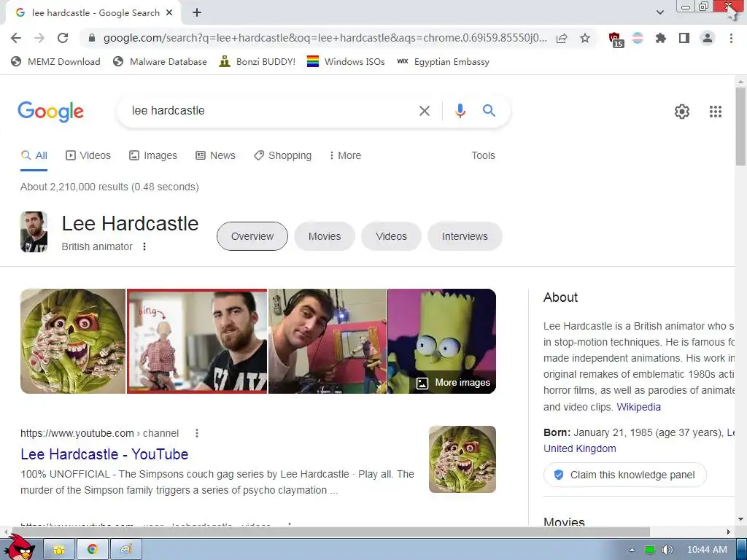
Task: Switch to the News search tab
Action: pos(215,156)
